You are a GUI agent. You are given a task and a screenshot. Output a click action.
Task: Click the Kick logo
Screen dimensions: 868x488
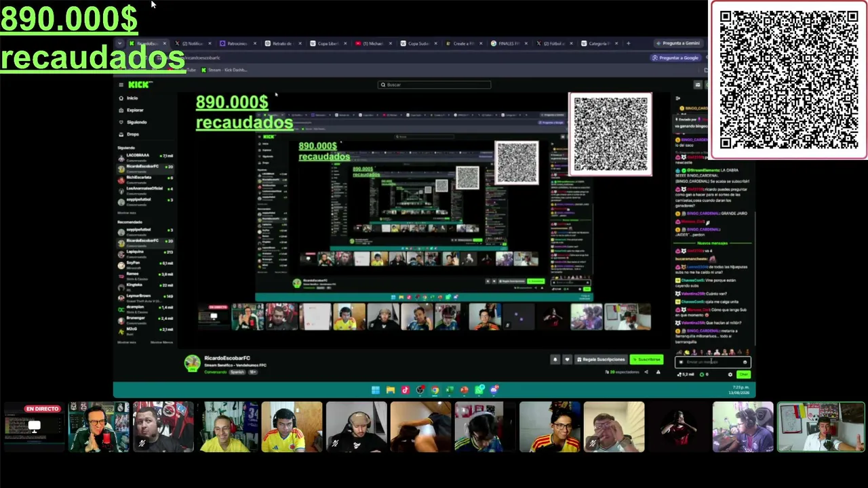pyautogui.click(x=140, y=85)
